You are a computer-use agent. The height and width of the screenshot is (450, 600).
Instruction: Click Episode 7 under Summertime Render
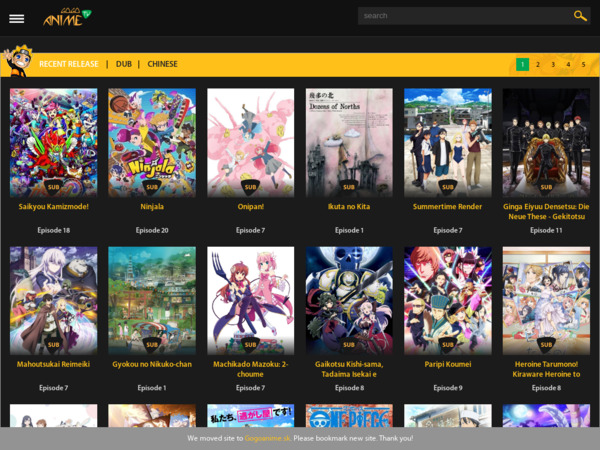click(448, 230)
